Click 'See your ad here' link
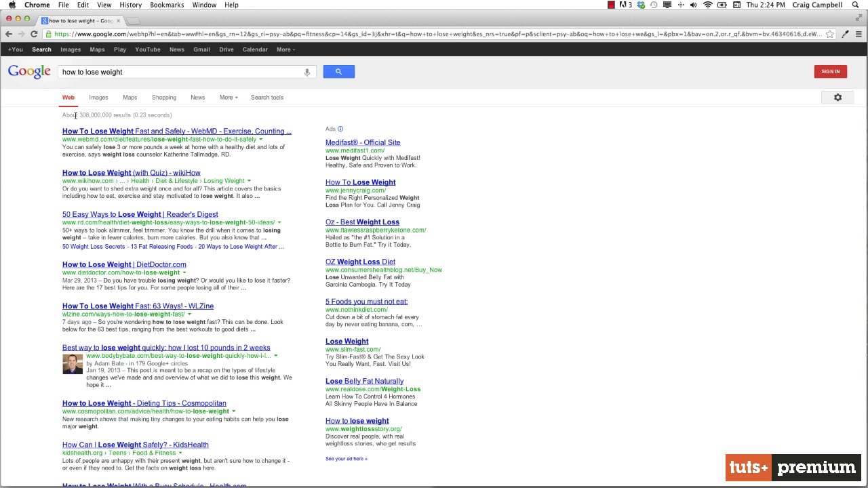 coord(347,459)
